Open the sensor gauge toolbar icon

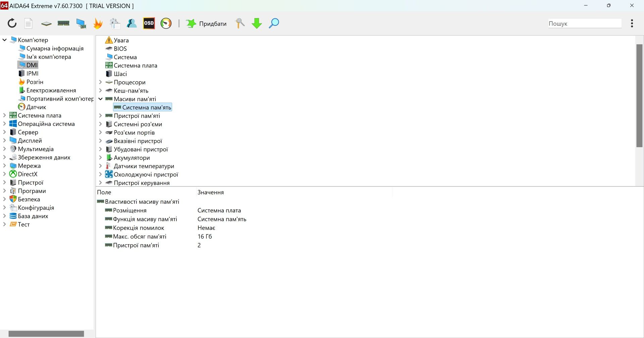click(x=166, y=23)
